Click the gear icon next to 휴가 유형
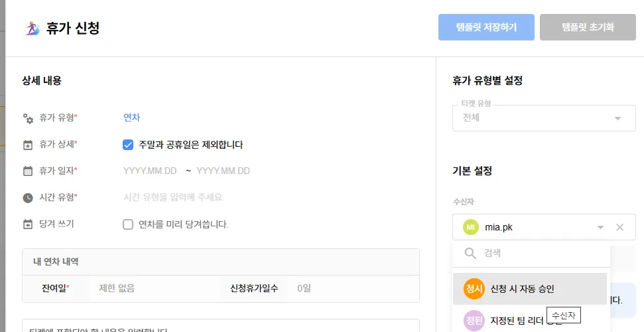 (27, 118)
